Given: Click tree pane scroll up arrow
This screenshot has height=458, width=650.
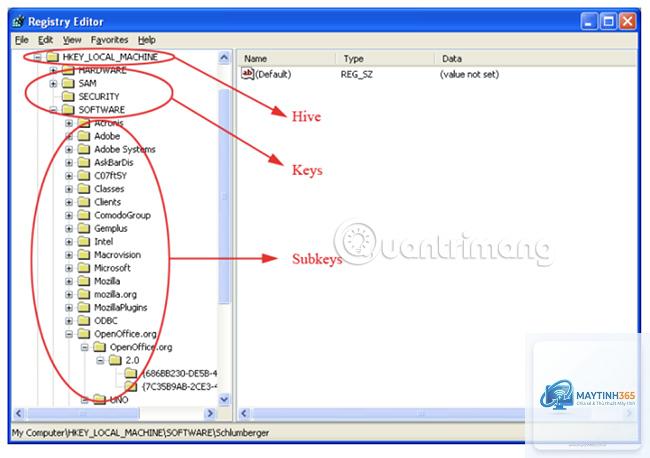Looking at the screenshot, I should click(224, 58).
